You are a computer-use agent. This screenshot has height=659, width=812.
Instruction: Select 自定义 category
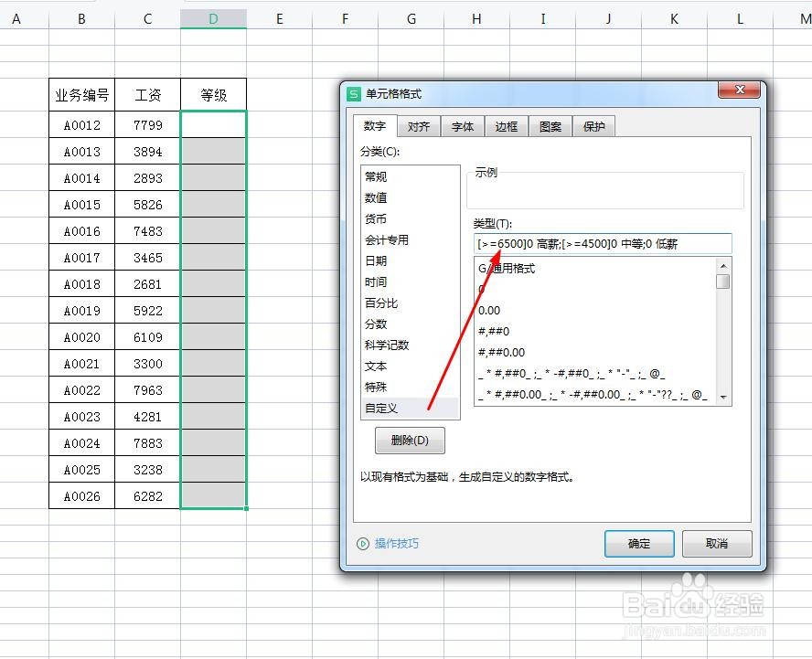410,408
